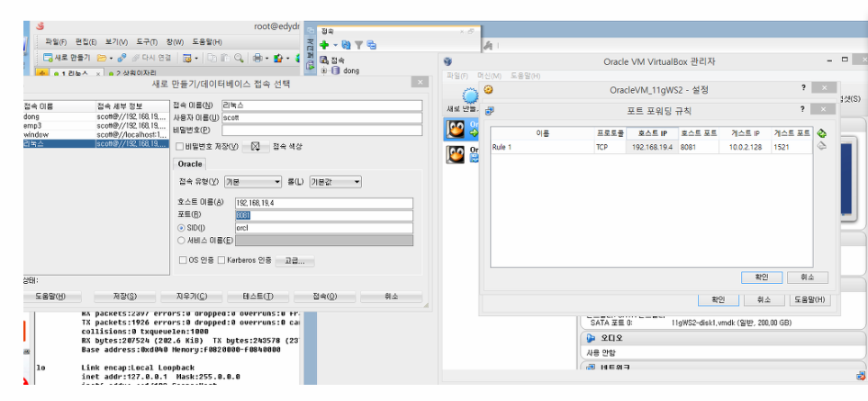This screenshot has height=401, width=868.
Task: Click the chain link connect icon in Xshell toolbar
Action: tap(122, 58)
